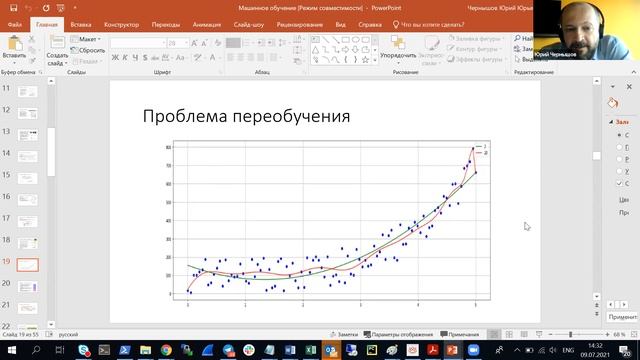Click the Cut scissors icon
This screenshot has width=640, height=360.
(32, 39)
